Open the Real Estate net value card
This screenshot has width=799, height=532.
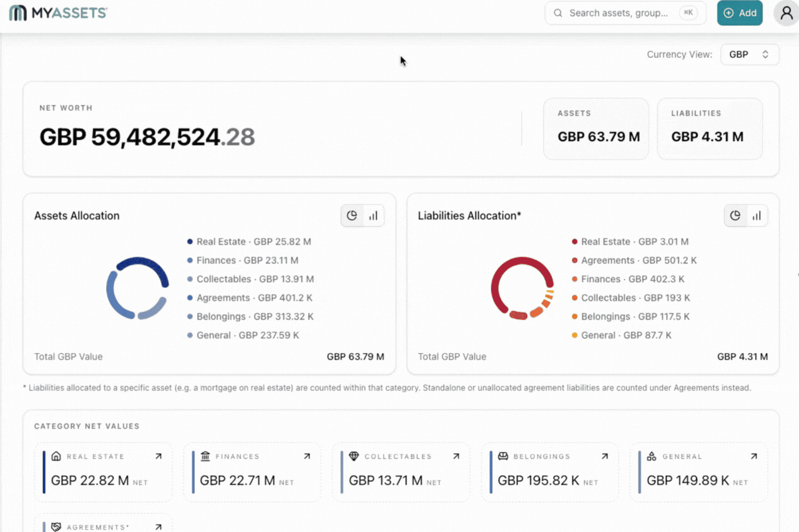coord(104,472)
